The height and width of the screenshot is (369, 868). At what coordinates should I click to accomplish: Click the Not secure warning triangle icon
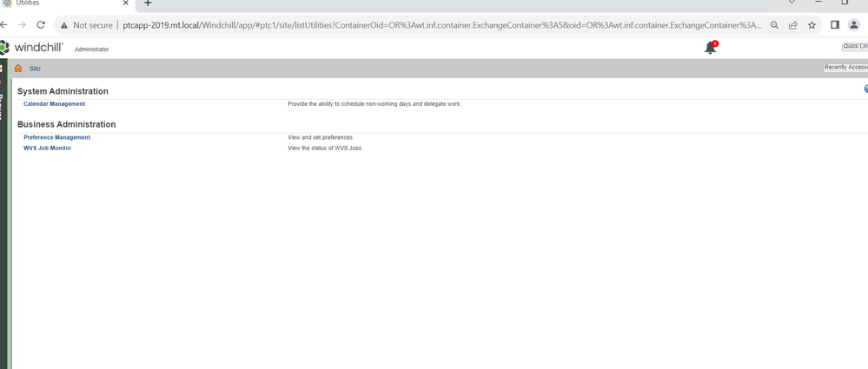[64, 25]
